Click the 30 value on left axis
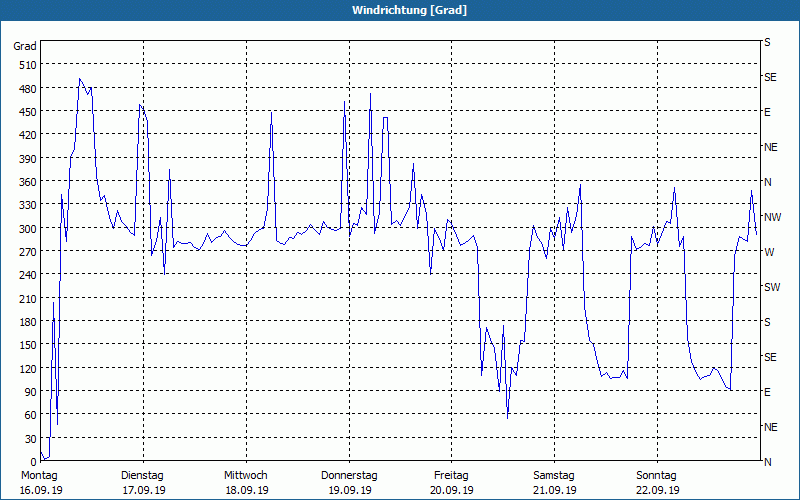800x500 pixels. tap(31, 439)
